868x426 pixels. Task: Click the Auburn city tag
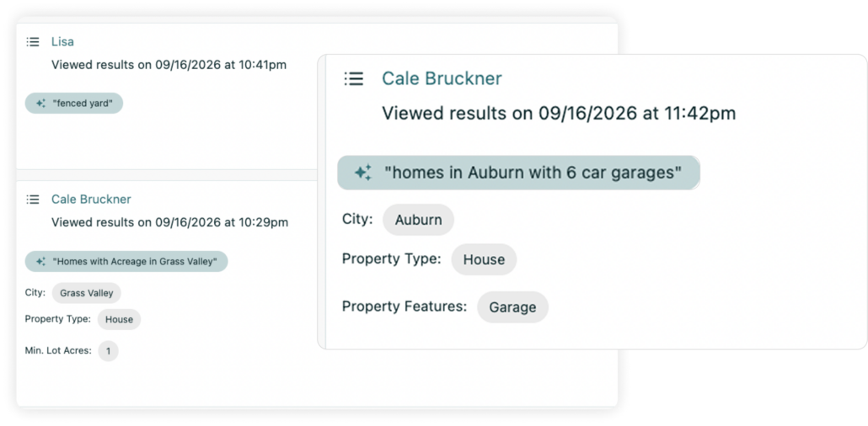click(419, 221)
